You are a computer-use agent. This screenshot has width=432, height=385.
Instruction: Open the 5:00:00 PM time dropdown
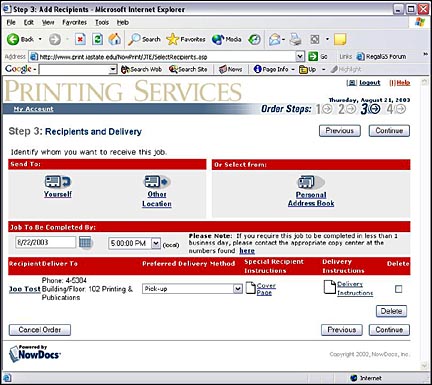tap(156, 243)
